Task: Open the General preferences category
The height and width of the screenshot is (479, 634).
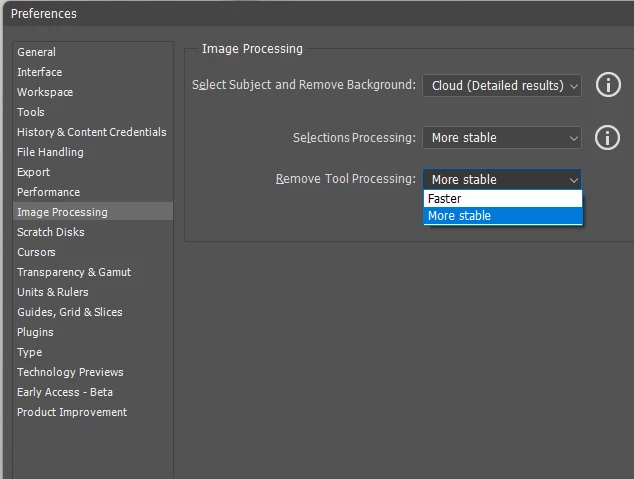Action: (x=37, y=52)
